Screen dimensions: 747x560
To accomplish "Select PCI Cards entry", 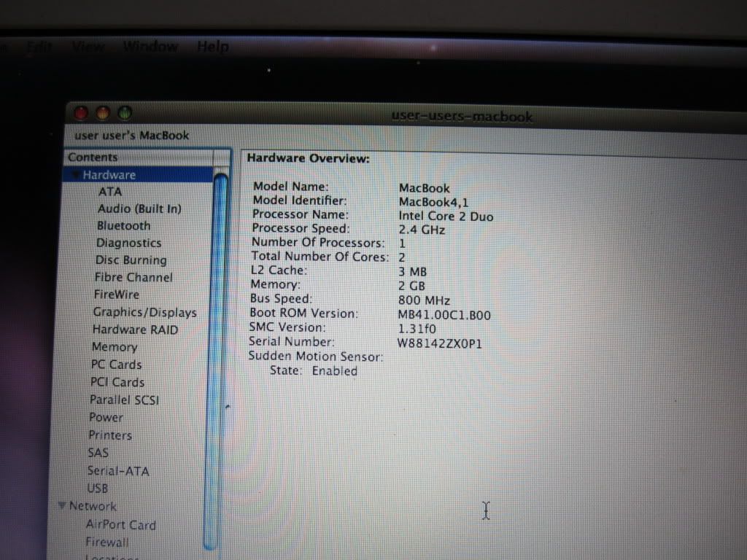I will click(x=117, y=382).
